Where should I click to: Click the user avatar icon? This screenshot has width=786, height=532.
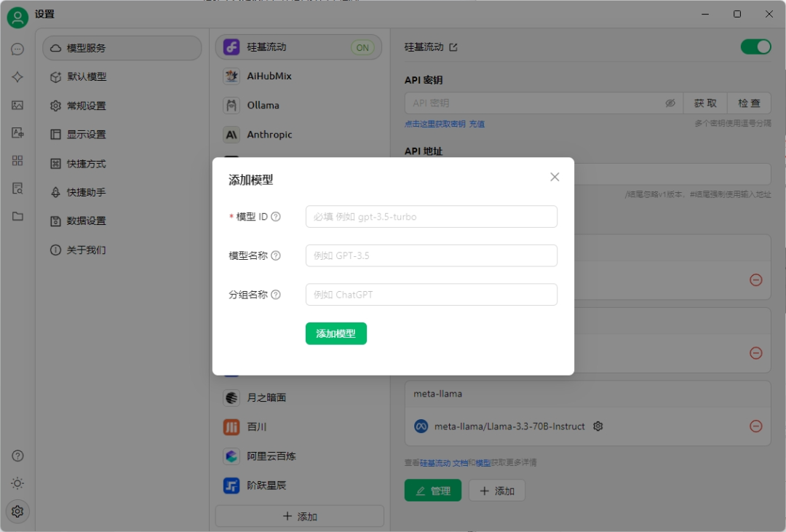point(17,17)
